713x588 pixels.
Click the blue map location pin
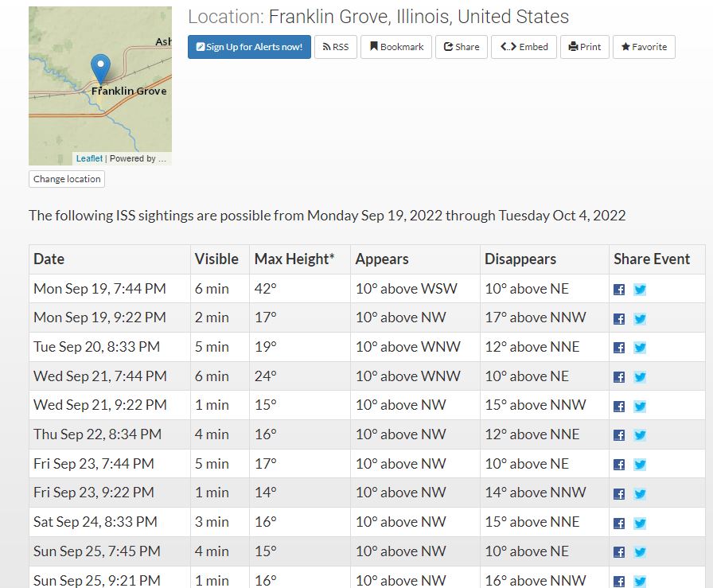click(100, 68)
